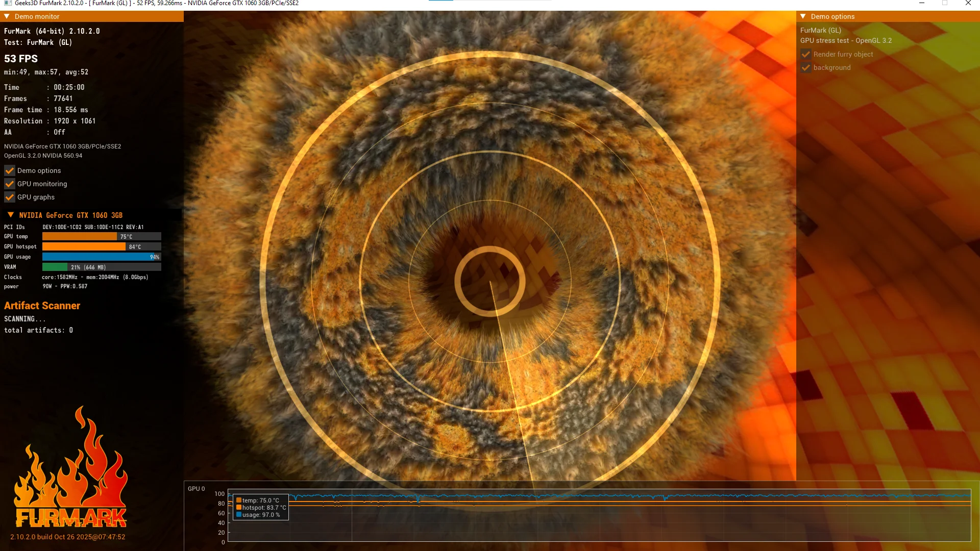Screen dimensions: 980x551
Task: Click the Frame time 18.556 ms value
Action: point(71,110)
